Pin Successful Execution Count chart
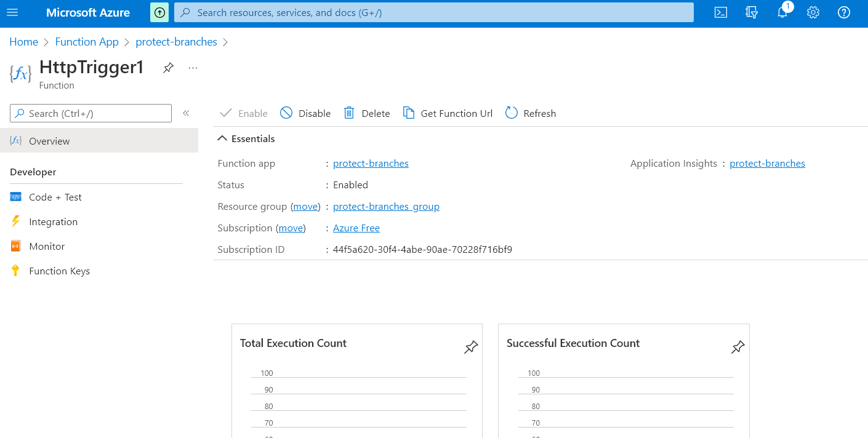 pyautogui.click(x=737, y=348)
